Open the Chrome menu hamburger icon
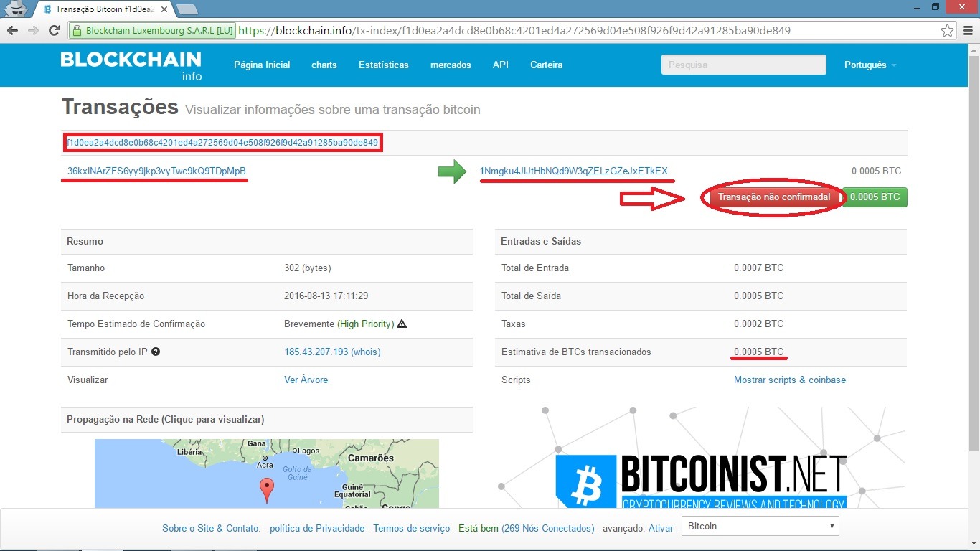This screenshot has width=980, height=551. [967, 31]
